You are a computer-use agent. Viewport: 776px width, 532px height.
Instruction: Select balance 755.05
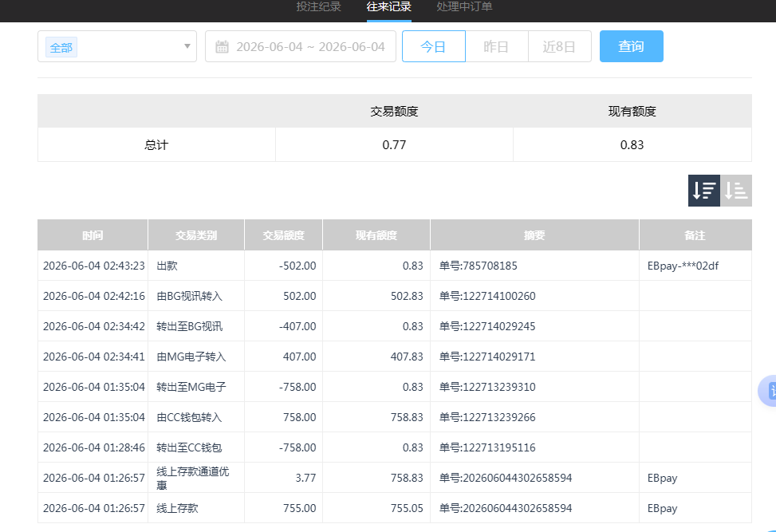click(407, 508)
